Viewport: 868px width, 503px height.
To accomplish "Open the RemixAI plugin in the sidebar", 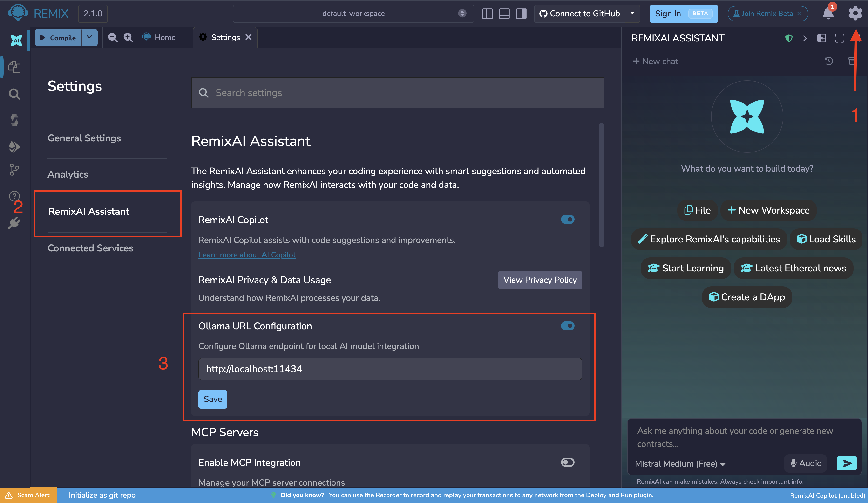I will pos(16,40).
